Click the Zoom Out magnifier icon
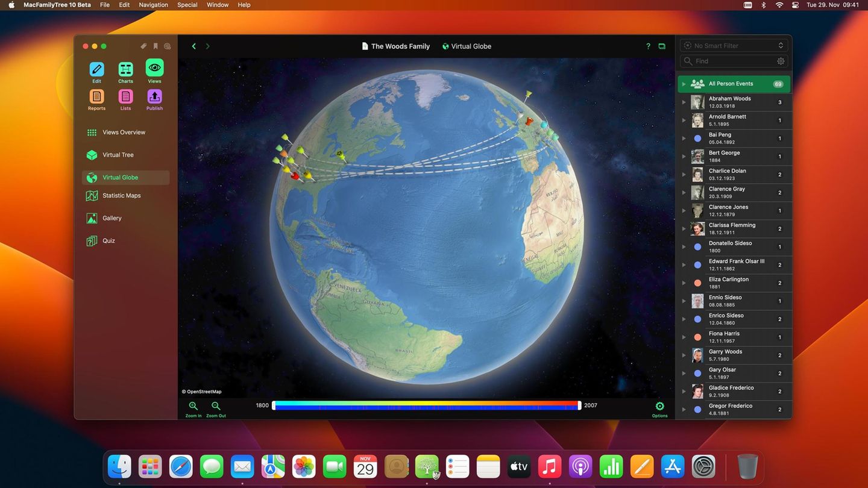Screen dimensions: 868x488 coord(216,406)
